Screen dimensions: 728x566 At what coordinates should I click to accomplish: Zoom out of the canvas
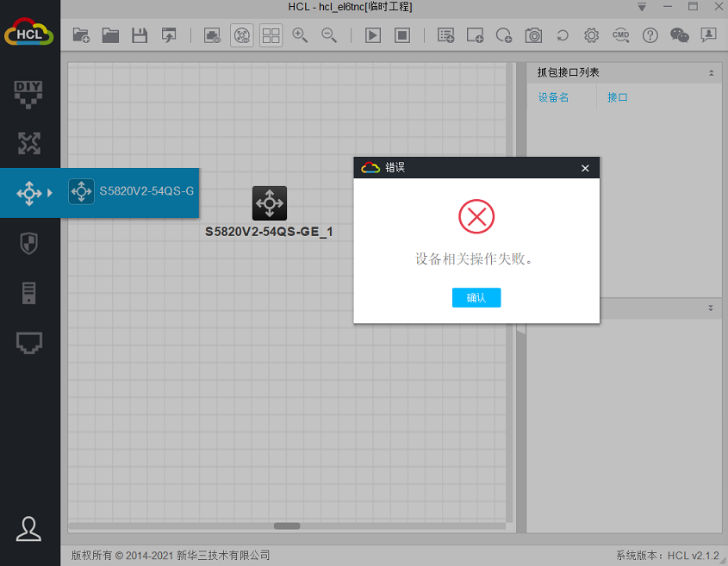329,35
